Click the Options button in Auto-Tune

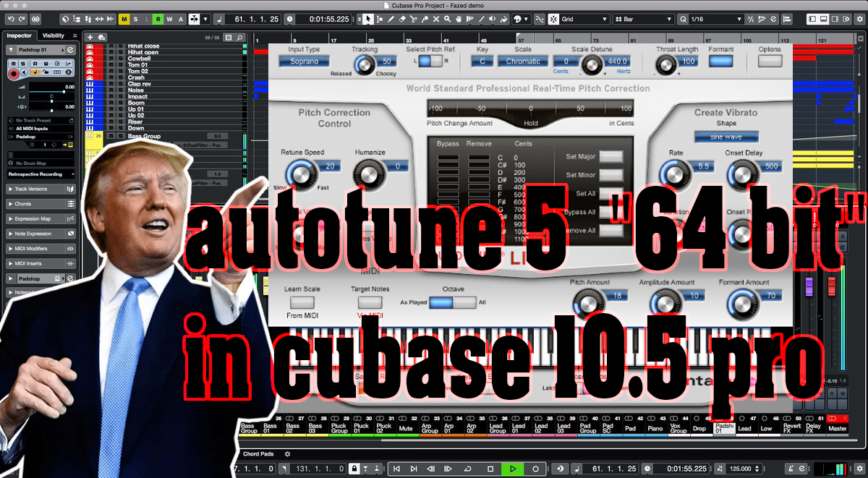[770, 61]
